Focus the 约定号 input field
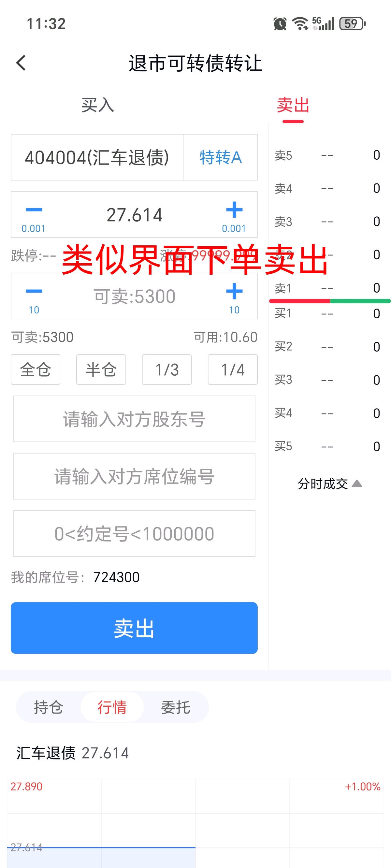 coord(134,533)
